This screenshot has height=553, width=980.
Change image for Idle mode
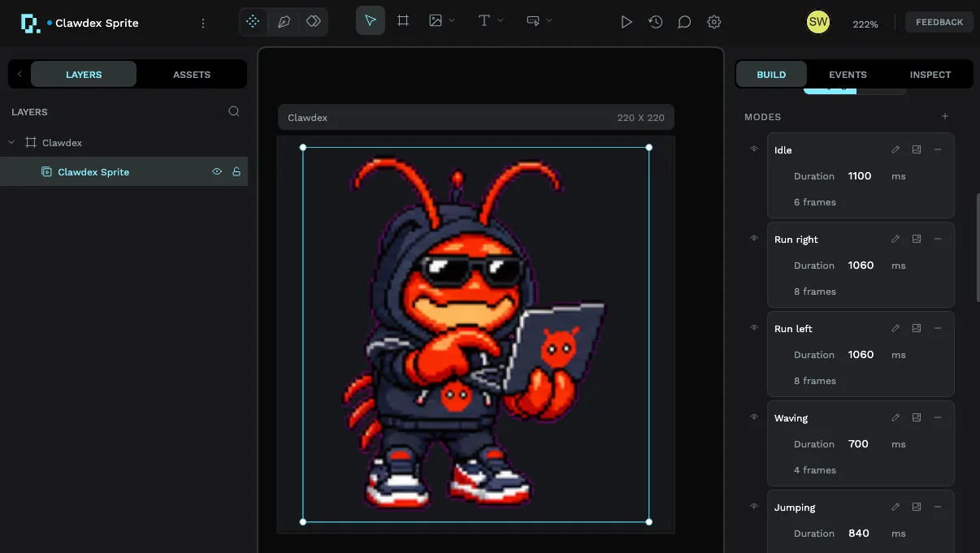(x=917, y=149)
